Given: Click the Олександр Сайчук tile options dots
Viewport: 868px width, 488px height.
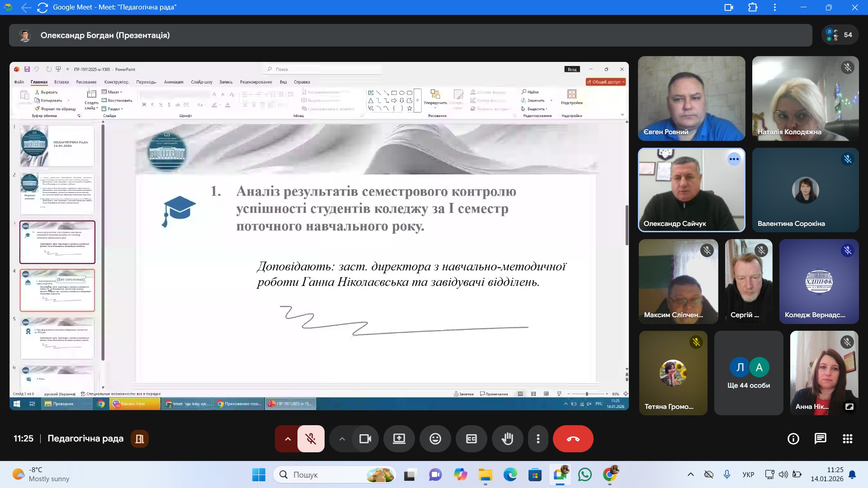Looking at the screenshot, I should pyautogui.click(x=734, y=159).
